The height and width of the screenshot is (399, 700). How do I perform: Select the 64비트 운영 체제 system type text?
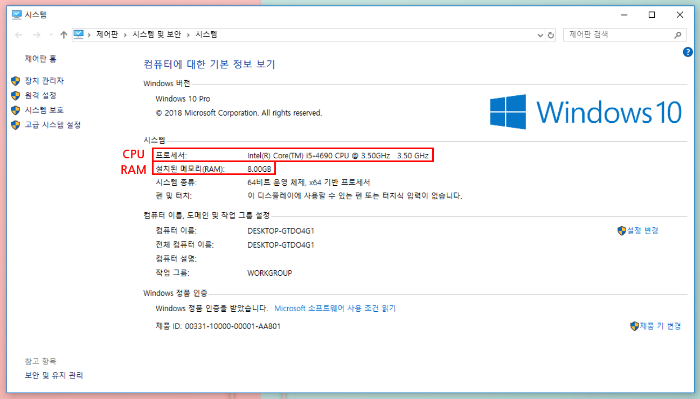308,182
